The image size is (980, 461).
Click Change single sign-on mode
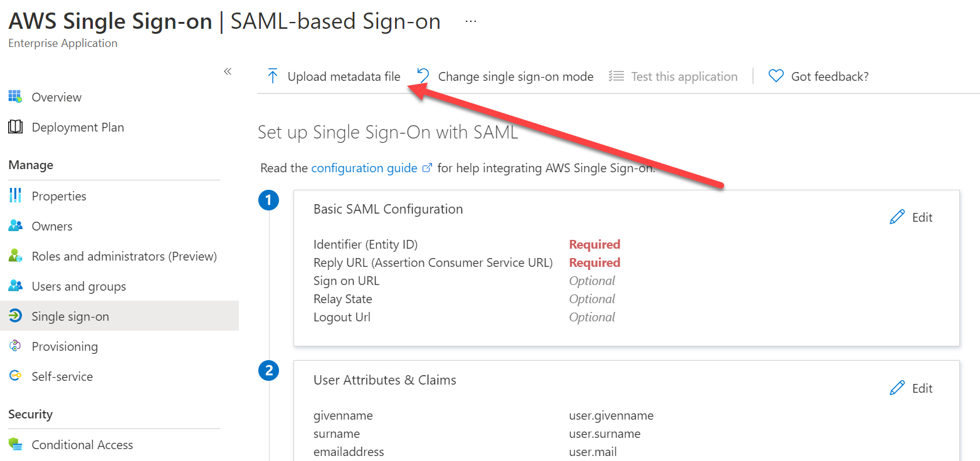pos(505,76)
